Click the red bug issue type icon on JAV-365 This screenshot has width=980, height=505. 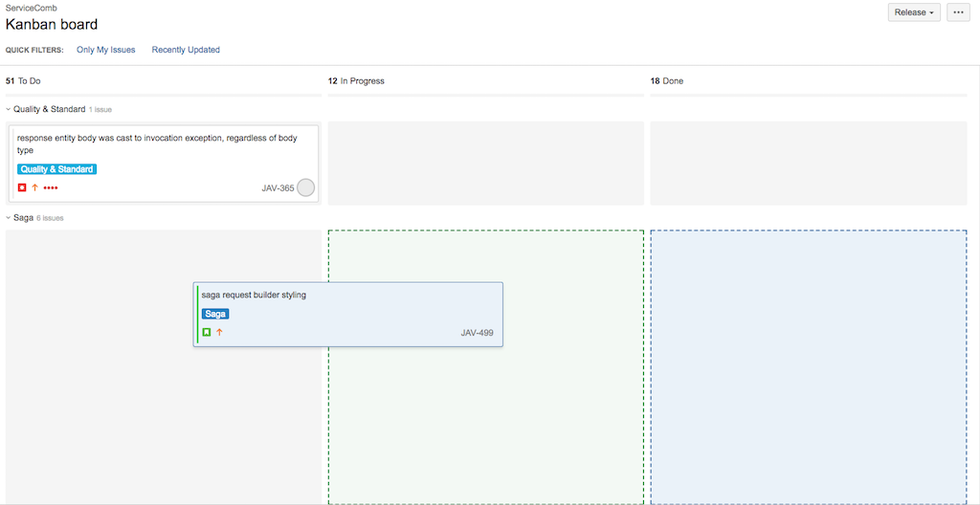(x=22, y=187)
